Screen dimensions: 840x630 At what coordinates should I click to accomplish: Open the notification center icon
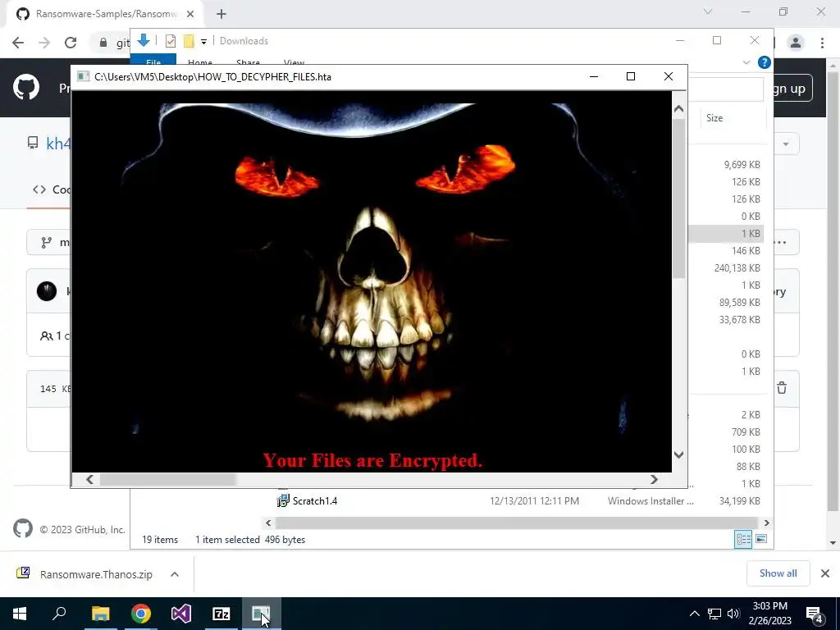coord(815,614)
